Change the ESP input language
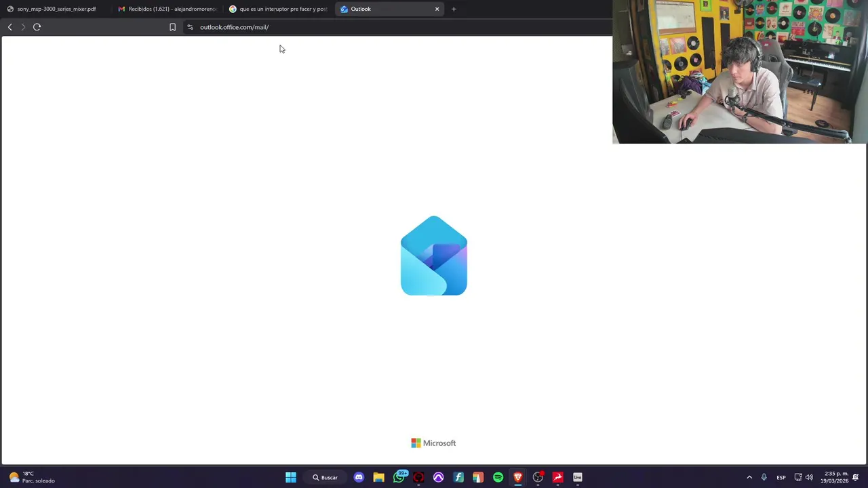This screenshot has height=488, width=868. [x=781, y=477]
